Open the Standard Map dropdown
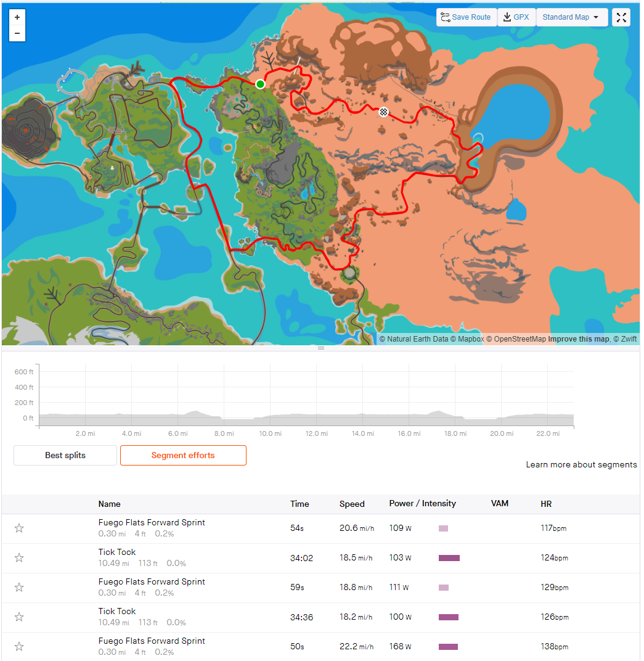Screen dimensions: 644x661 tap(571, 17)
